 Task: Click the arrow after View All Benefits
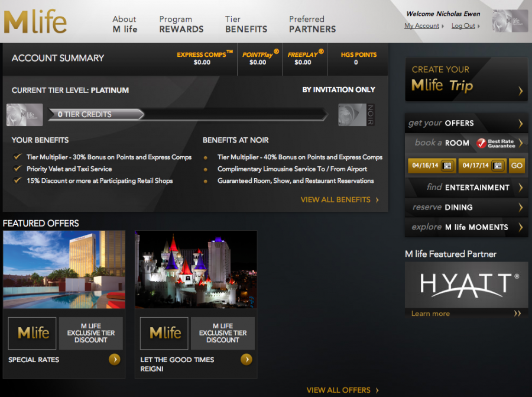pyautogui.click(x=377, y=200)
